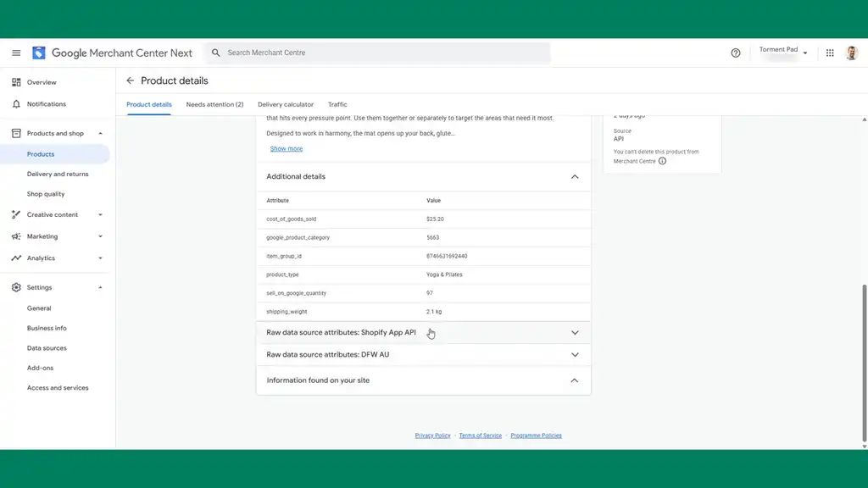Open Business info settings

(47, 328)
